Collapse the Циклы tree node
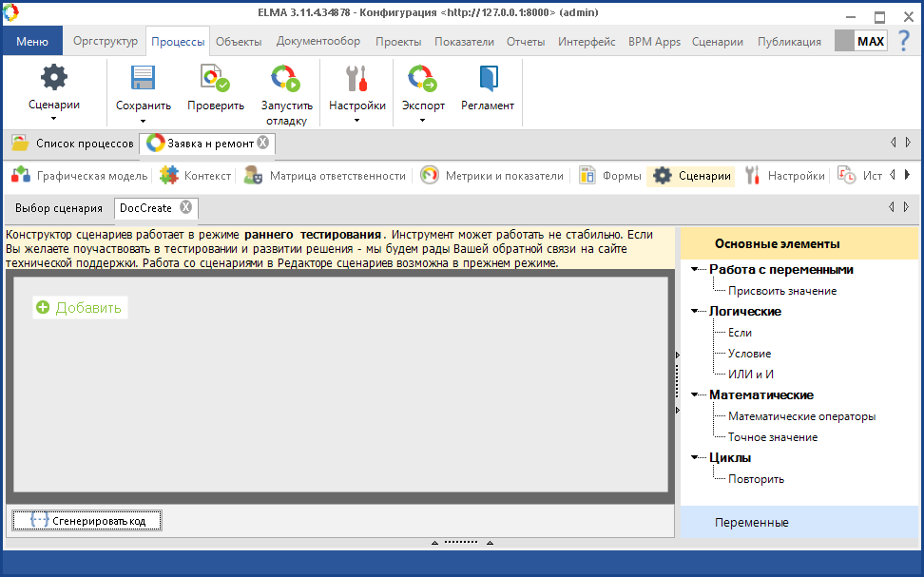The height and width of the screenshot is (577, 924). (x=695, y=457)
